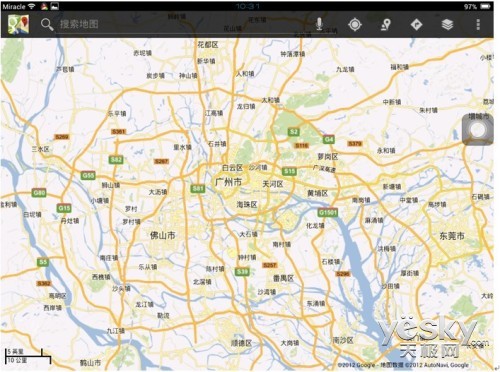
Task: Tap the magnifying glass search icon
Action: click(x=47, y=24)
